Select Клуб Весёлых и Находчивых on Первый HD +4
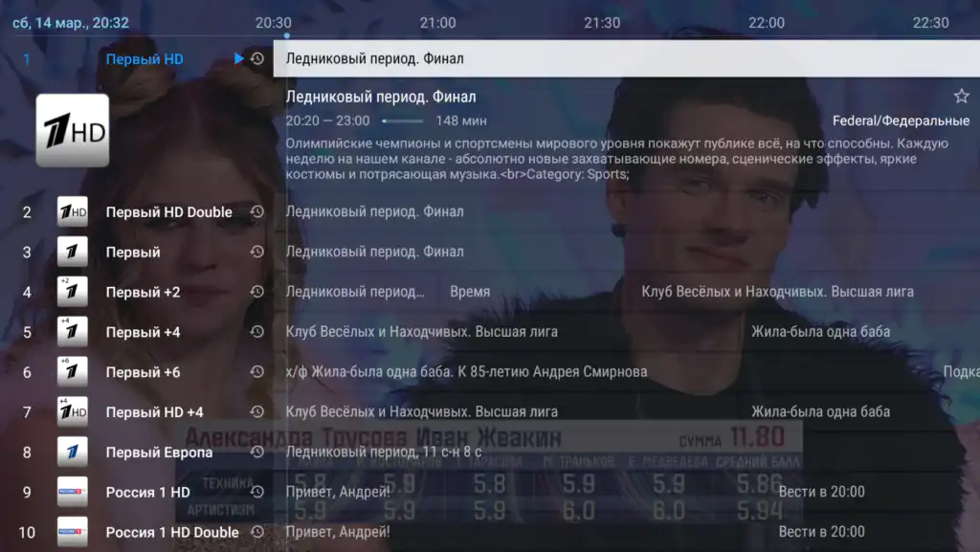Viewport: 980px width, 552px height. (422, 411)
